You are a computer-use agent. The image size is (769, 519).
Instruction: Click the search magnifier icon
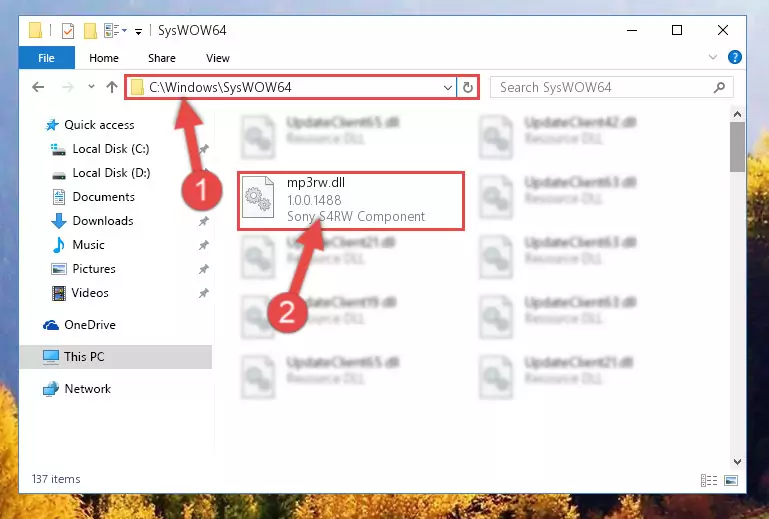click(x=719, y=87)
